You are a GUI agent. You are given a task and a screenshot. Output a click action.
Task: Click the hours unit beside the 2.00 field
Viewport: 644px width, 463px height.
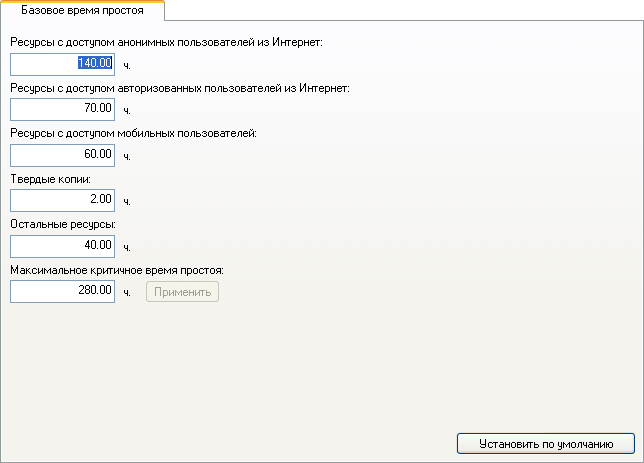pyautogui.click(x=127, y=202)
